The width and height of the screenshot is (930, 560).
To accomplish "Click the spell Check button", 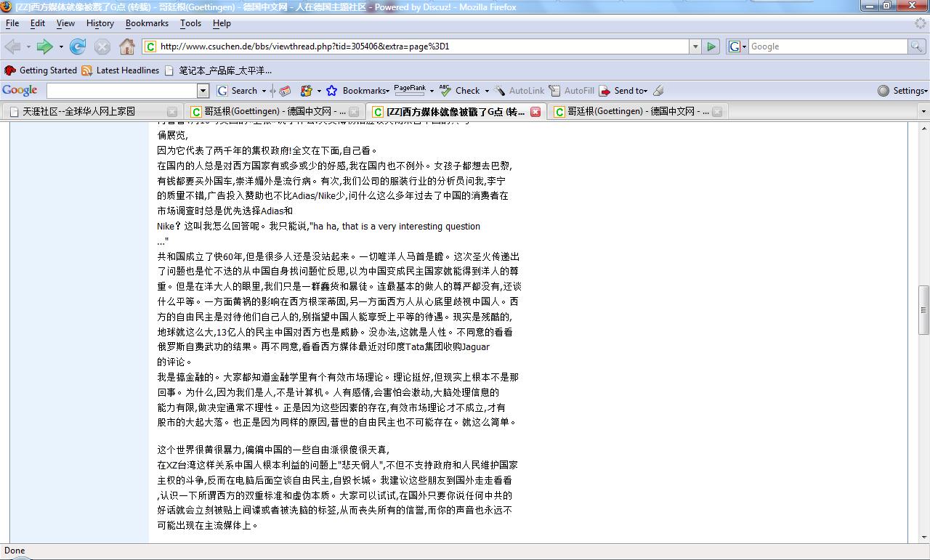I will pos(460,91).
